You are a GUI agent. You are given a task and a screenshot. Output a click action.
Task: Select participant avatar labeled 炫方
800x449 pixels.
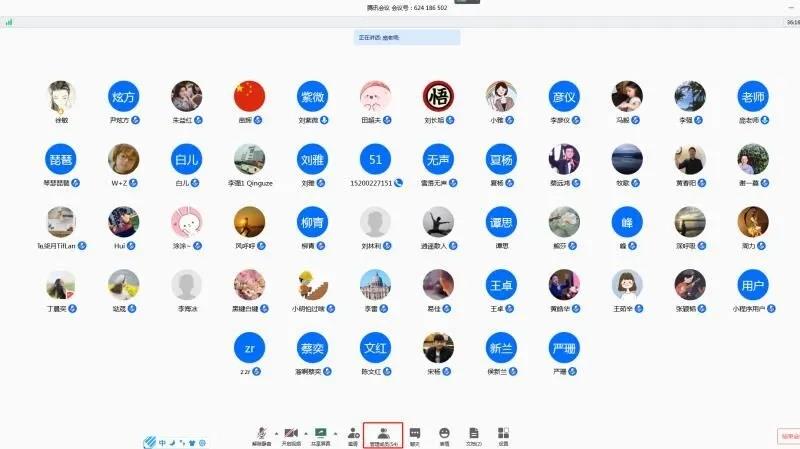(x=123, y=97)
